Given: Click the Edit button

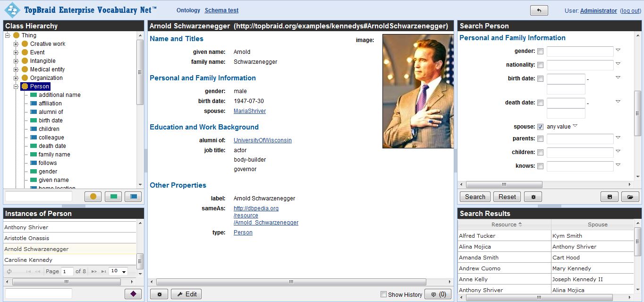Looking at the screenshot, I should click(x=186, y=294).
